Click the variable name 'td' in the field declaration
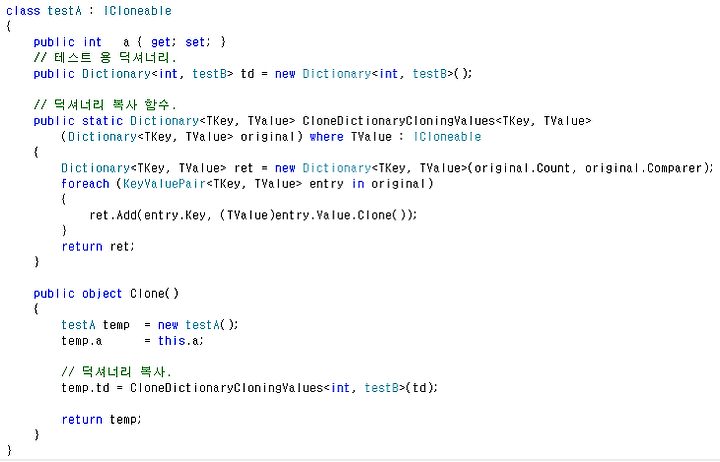 point(248,73)
